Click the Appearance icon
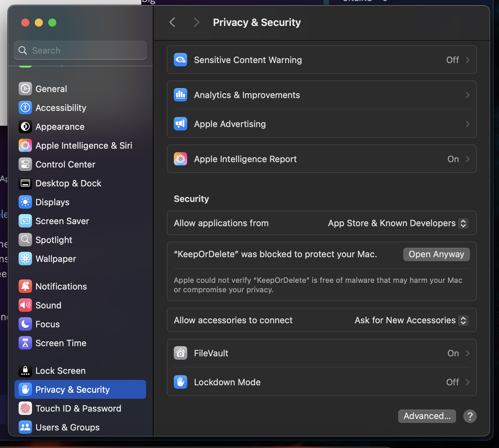The image size is (499, 448). [25, 127]
